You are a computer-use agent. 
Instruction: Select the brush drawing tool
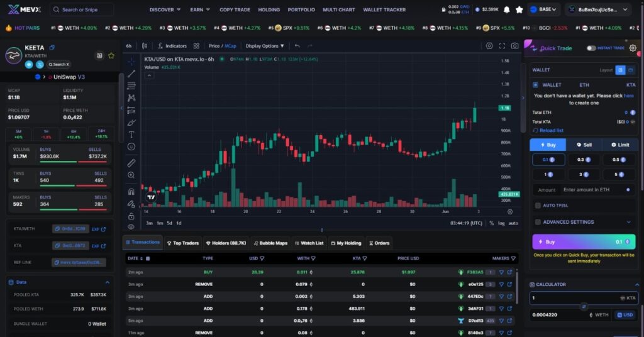coord(131,123)
